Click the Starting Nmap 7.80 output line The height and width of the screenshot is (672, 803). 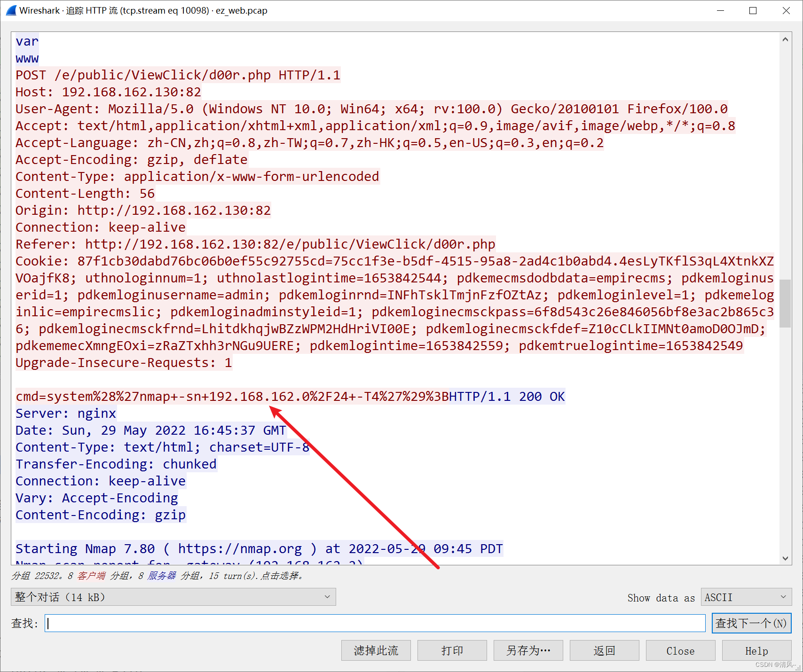[259, 549]
